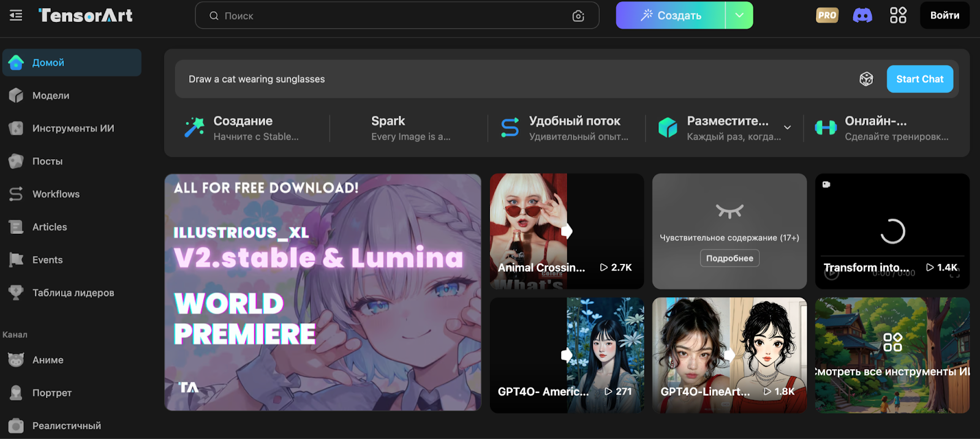Click the camera image search icon
Image resolution: width=980 pixels, height=439 pixels.
pos(578,16)
